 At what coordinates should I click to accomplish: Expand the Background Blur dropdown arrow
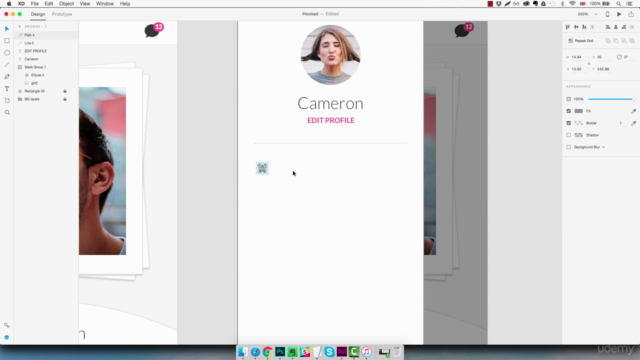pyautogui.click(x=604, y=147)
